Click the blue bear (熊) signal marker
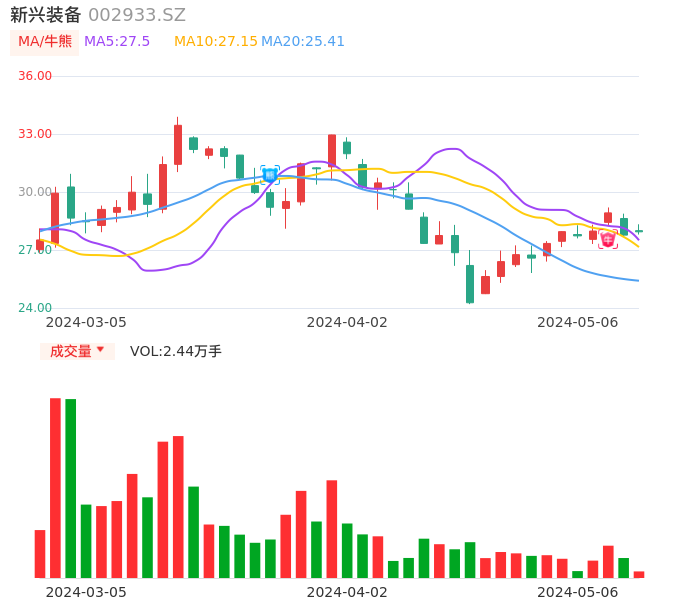Screen dimensions: 686x606 tap(270, 175)
